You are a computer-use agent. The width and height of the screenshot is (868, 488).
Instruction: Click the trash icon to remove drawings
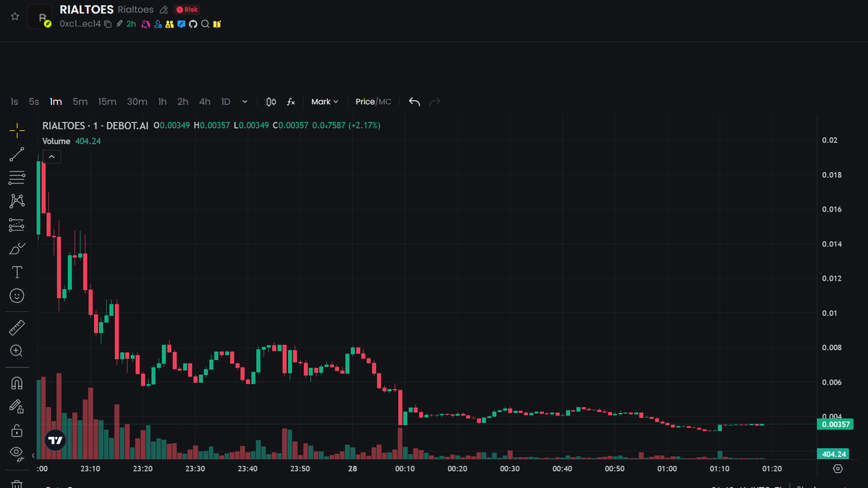(17, 483)
